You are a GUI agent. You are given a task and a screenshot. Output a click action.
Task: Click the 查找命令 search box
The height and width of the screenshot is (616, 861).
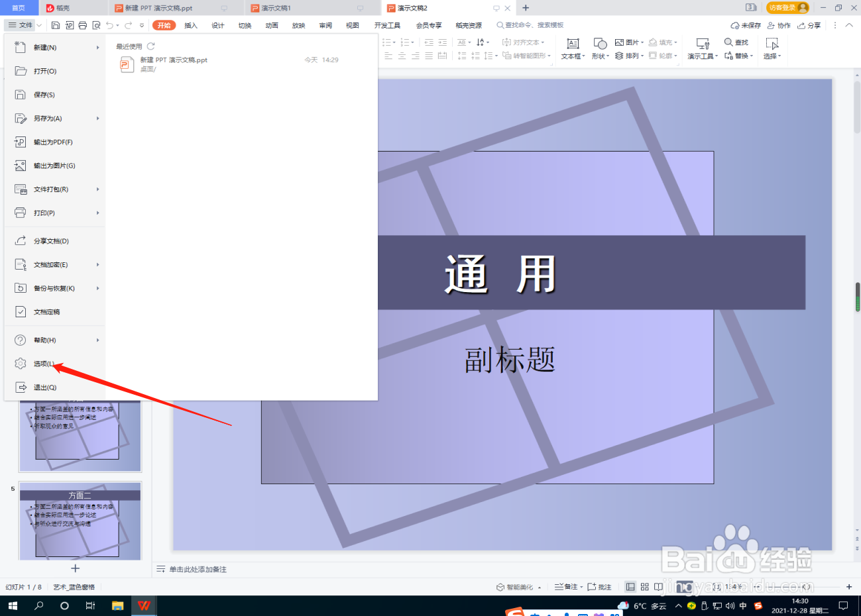pos(530,25)
